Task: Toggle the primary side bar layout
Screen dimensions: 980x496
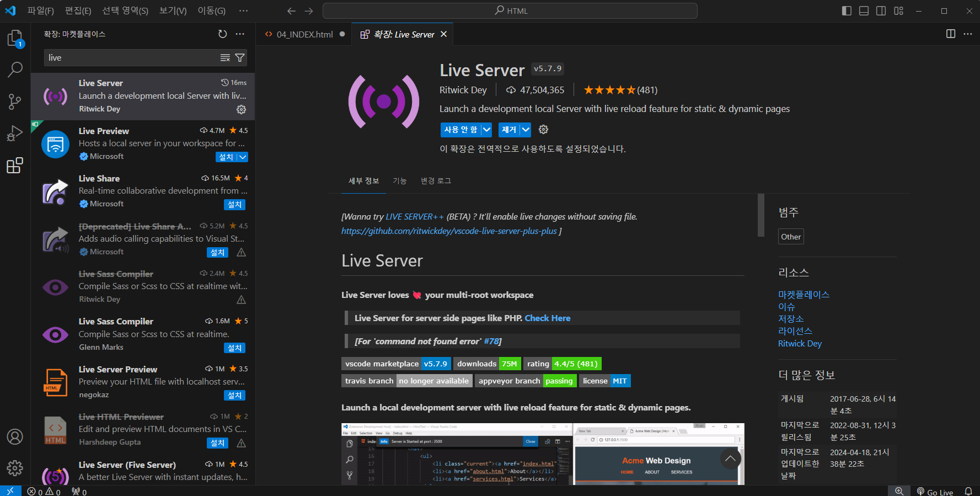Action: (847, 11)
